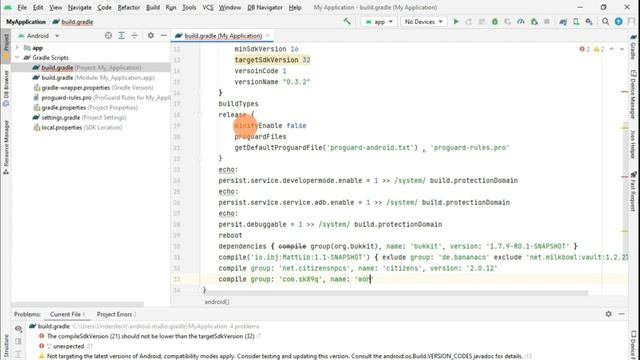Image resolution: width=640 pixels, height=360 pixels.
Task: Toggle Device Manager right side tab
Action: click(633, 94)
